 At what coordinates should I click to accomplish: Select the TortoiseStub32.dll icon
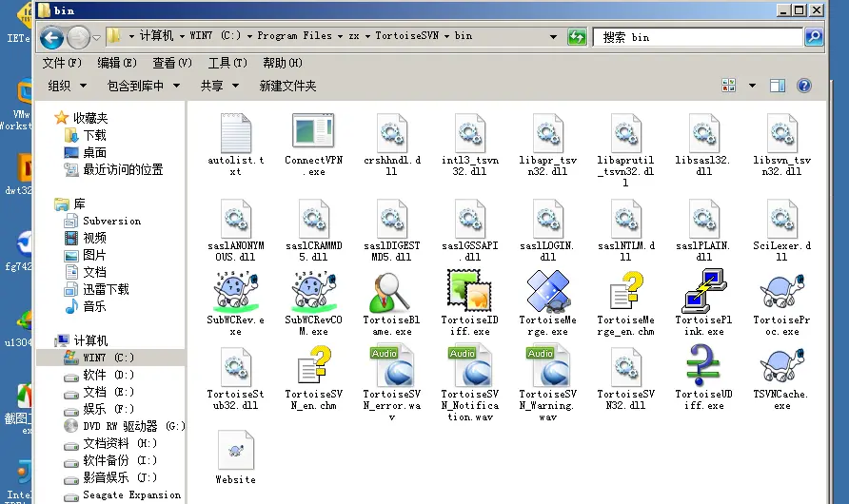[235, 367]
